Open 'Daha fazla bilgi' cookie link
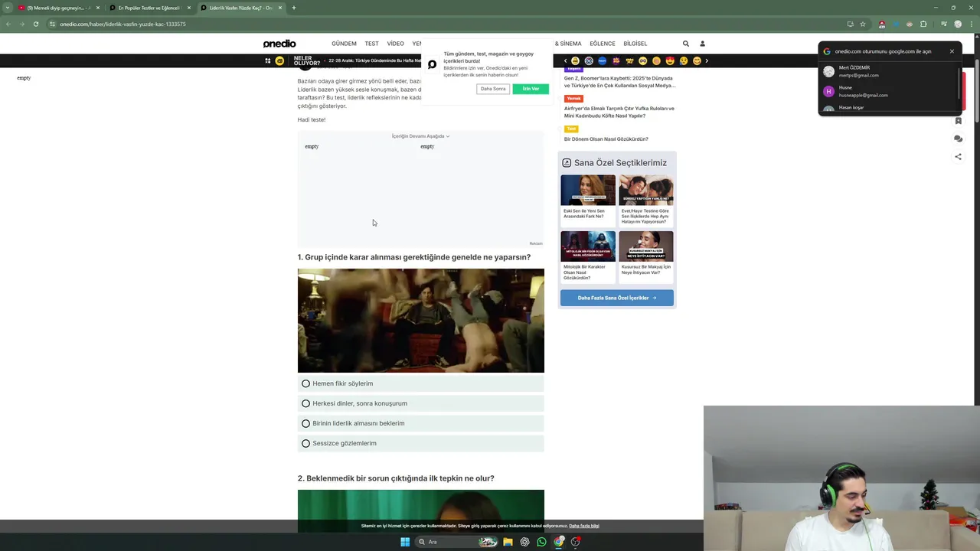This screenshot has width=980, height=551. [584, 526]
